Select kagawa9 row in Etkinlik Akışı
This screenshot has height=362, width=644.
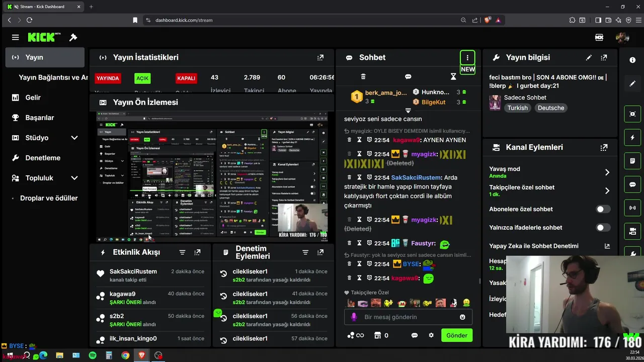point(150,298)
